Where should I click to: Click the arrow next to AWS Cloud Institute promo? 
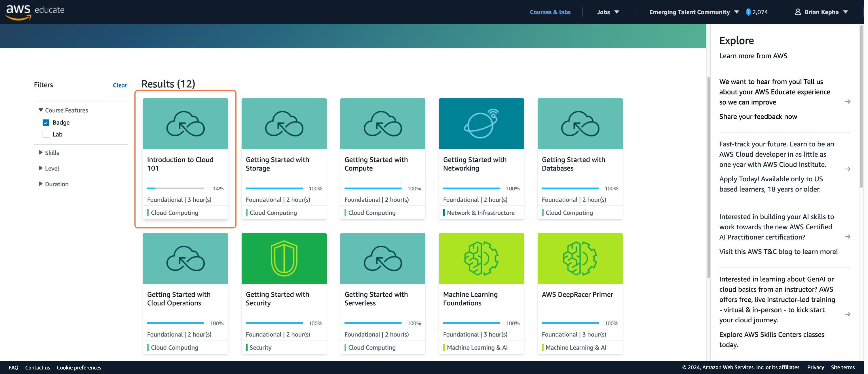tap(848, 169)
